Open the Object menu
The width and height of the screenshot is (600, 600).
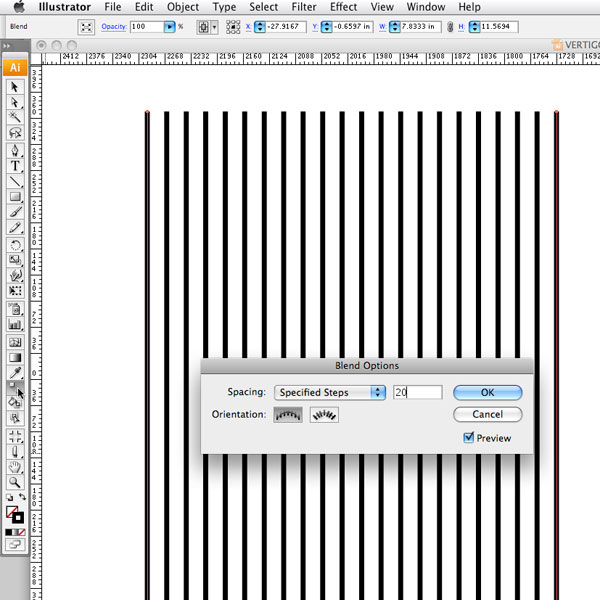[183, 7]
